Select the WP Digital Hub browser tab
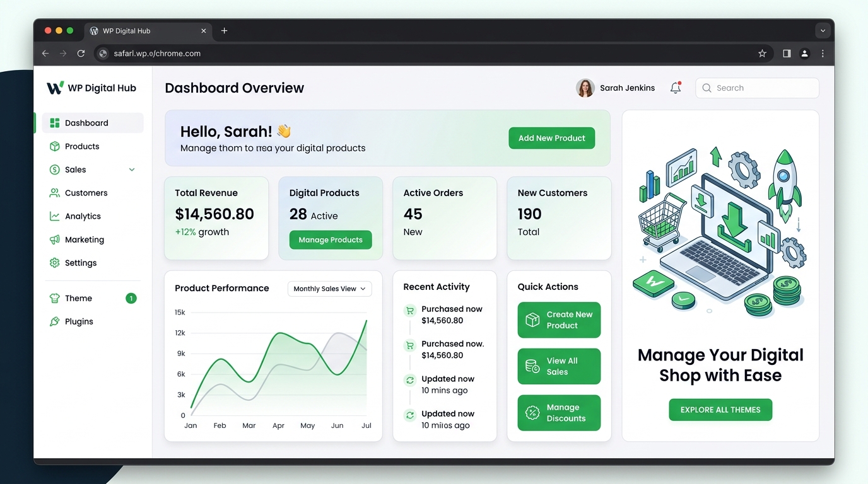Viewport: 868px width, 484px height. click(x=148, y=31)
